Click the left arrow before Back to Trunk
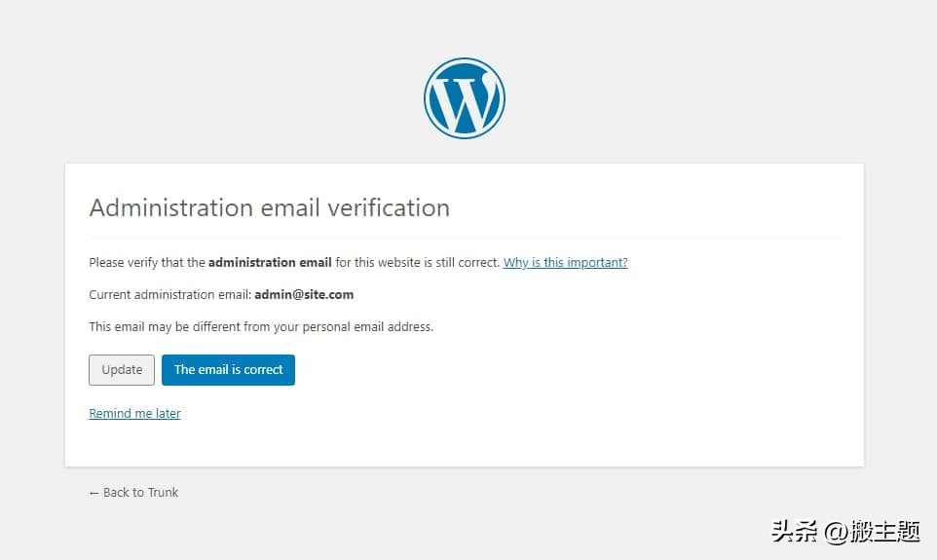937x560 pixels. click(x=94, y=493)
